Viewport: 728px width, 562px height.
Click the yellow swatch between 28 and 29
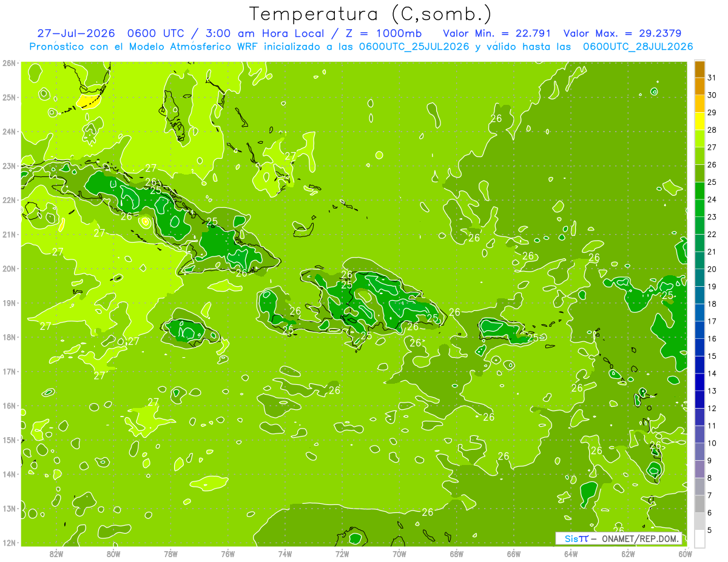(699, 121)
